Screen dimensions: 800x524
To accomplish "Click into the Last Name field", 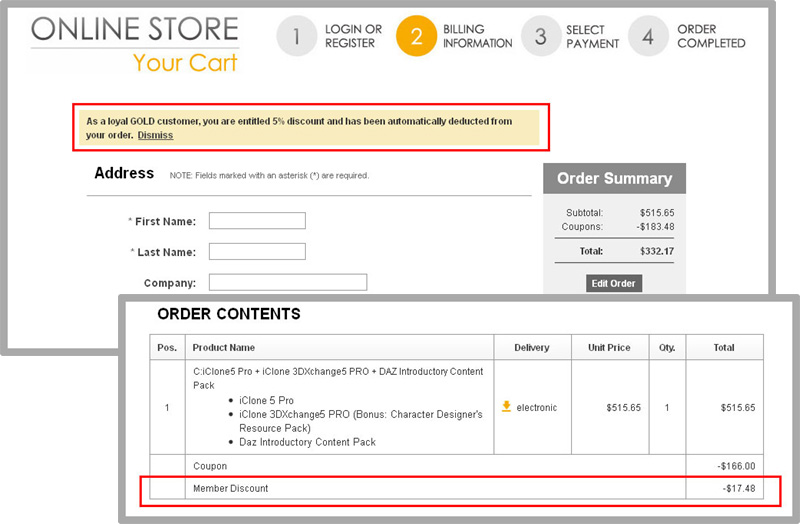I will (x=257, y=252).
